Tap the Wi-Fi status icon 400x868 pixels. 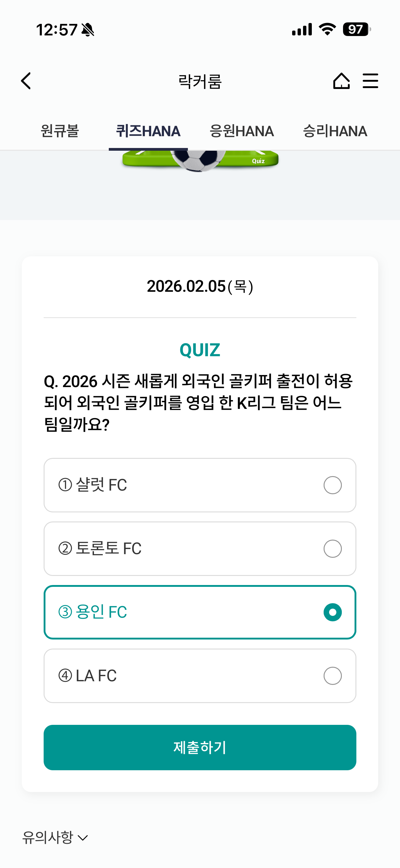point(328,29)
